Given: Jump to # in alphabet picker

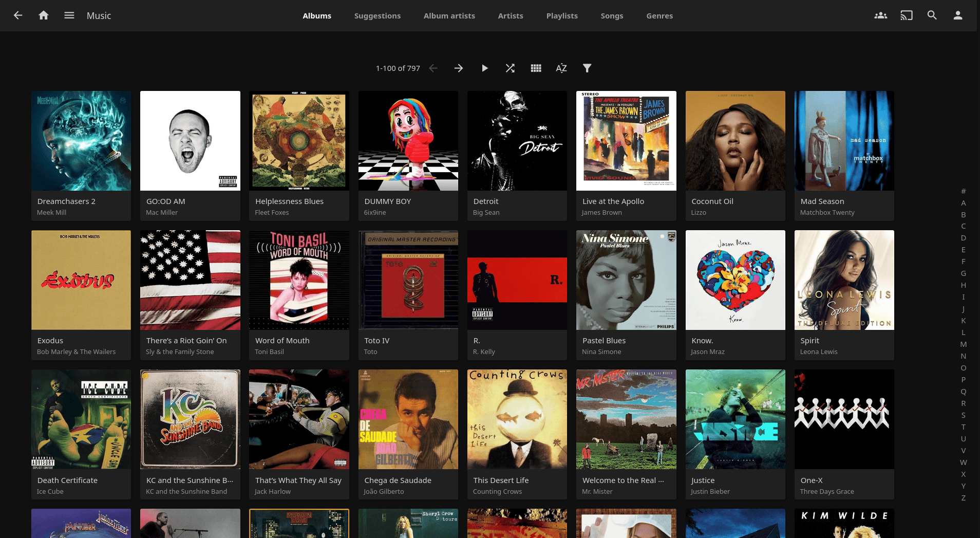Looking at the screenshot, I should pyautogui.click(x=964, y=191).
